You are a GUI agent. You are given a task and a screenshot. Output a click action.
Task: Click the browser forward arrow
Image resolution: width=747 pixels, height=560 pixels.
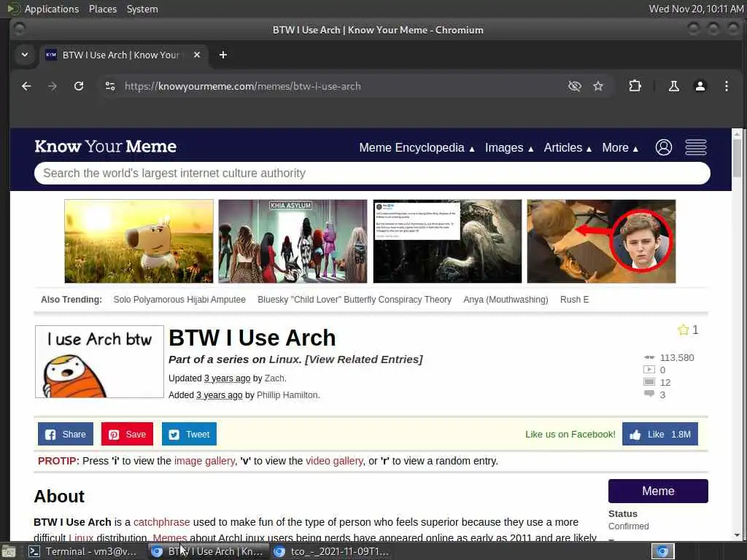(53, 86)
